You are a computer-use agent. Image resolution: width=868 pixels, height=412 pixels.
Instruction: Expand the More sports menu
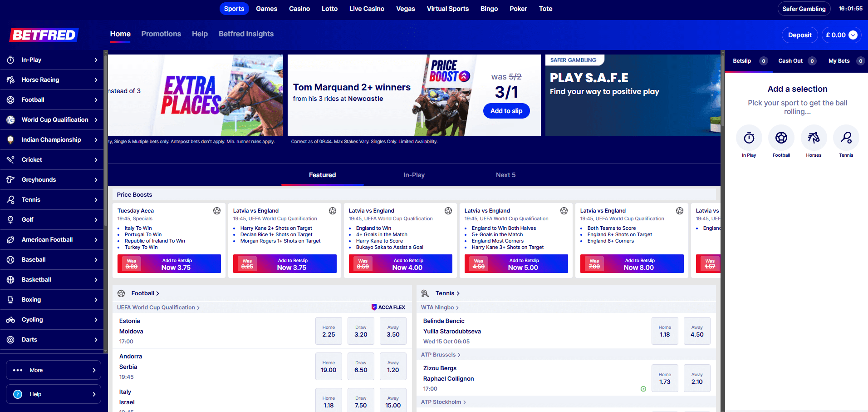click(54, 370)
